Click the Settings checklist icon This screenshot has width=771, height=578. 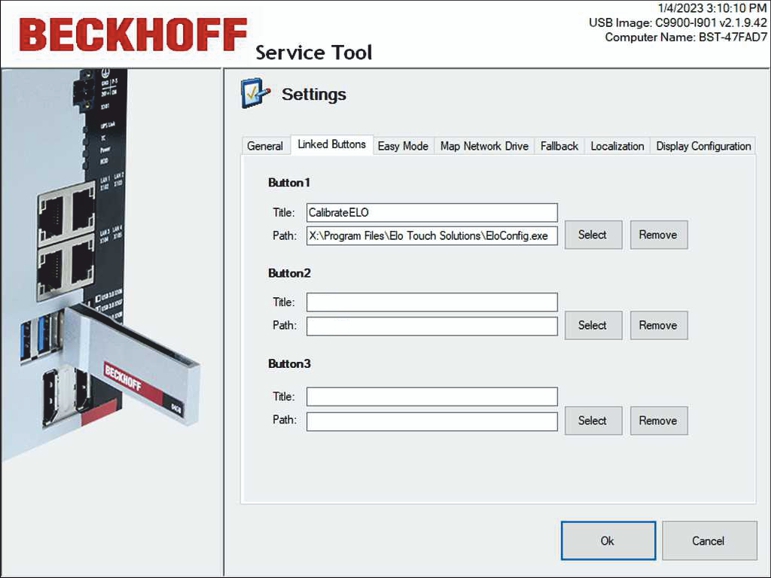(x=255, y=93)
